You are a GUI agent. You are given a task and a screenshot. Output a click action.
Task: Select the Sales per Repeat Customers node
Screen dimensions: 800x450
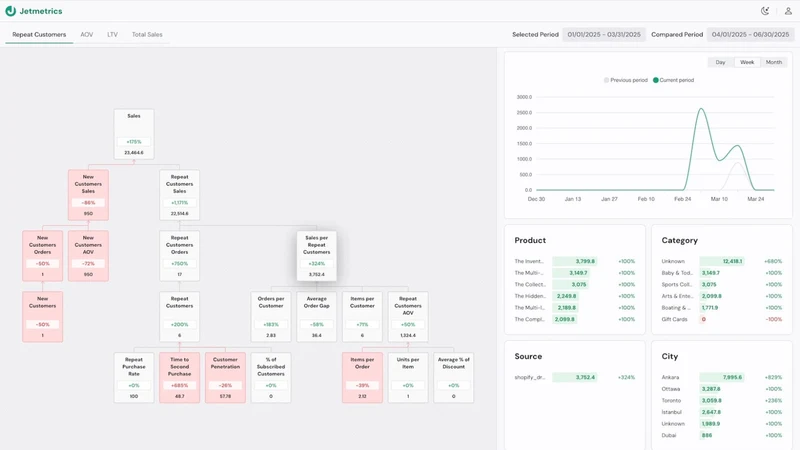coord(316,256)
